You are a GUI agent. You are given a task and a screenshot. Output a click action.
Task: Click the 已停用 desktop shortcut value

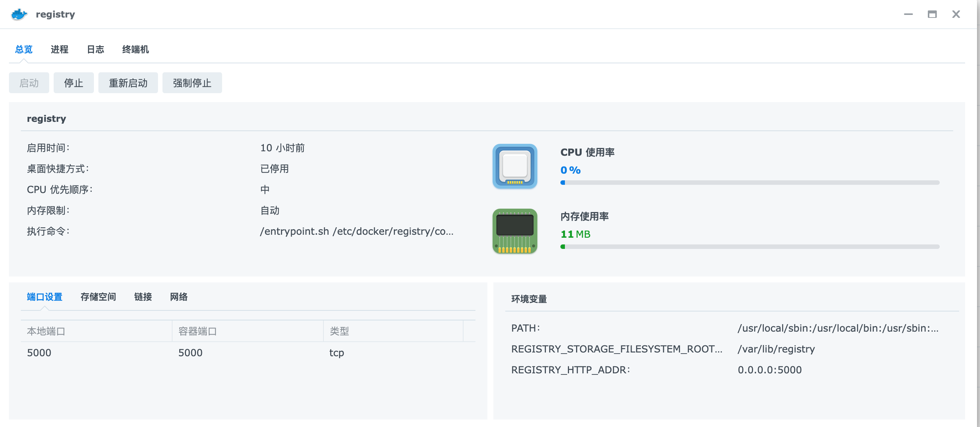[x=274, y=168]
